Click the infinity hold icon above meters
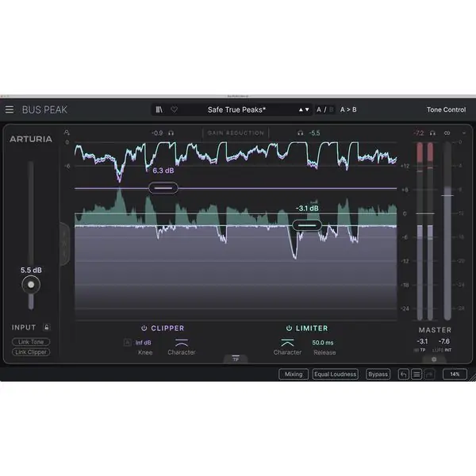This screenshot has height=476, width=476. (447, 133)
